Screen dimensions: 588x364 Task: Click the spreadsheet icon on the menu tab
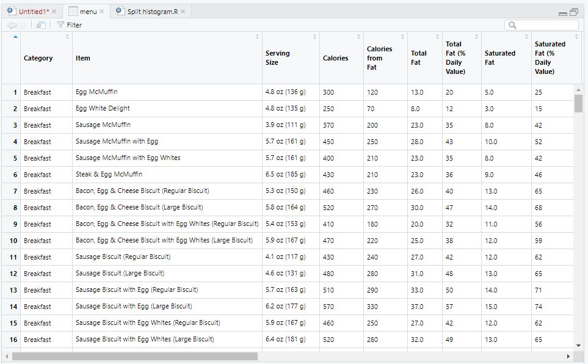tap(72, 10)
